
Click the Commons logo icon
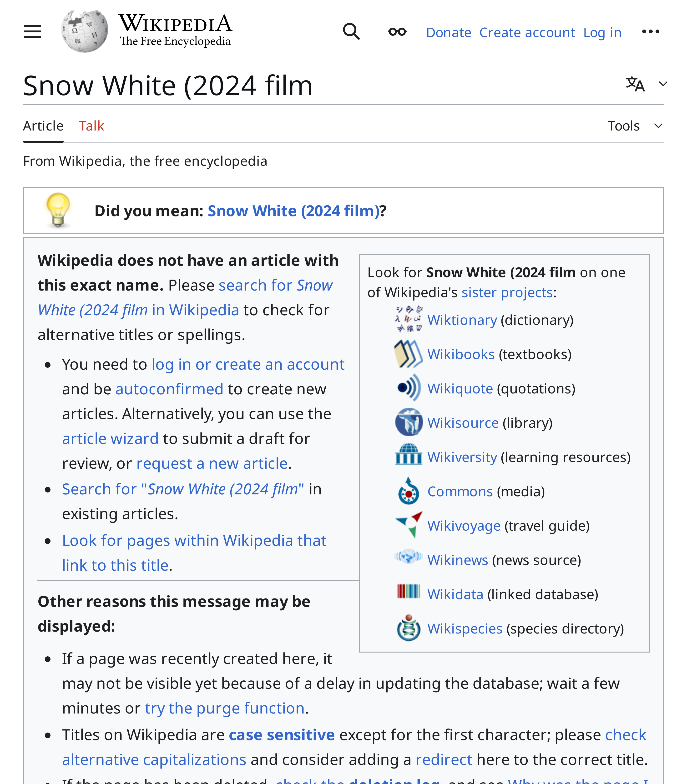[x=409, y=491]
